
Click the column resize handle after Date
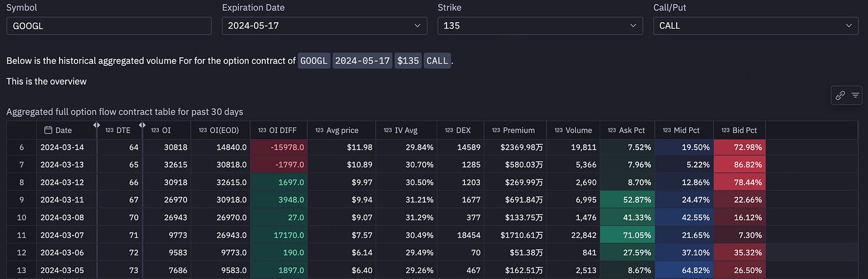(96, 125)
